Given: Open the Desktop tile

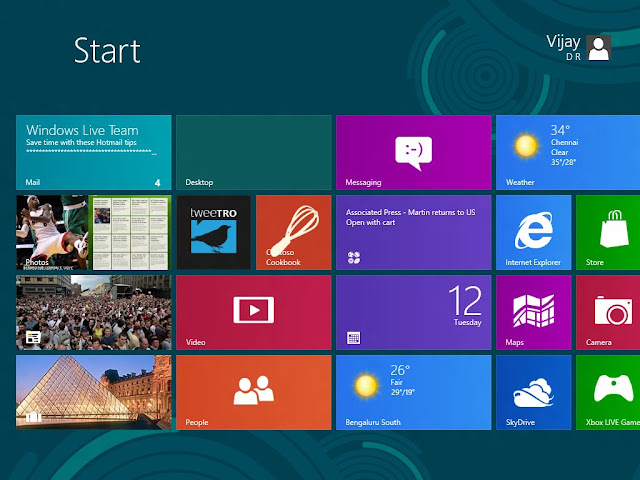Looking at the screenshot, I should pyautogui.click(x=253, y=152).
